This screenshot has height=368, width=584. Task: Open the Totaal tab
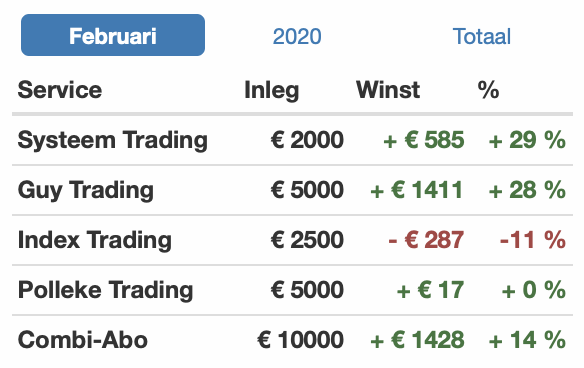pos(482,36)
